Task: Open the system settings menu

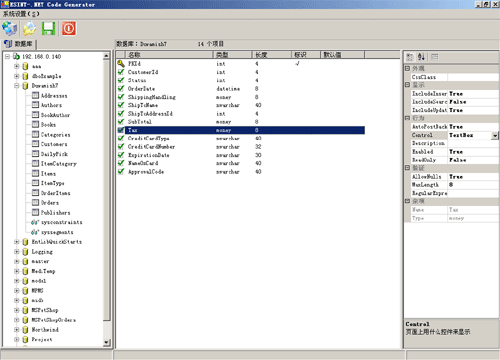Action: click(x=21, y=14)
